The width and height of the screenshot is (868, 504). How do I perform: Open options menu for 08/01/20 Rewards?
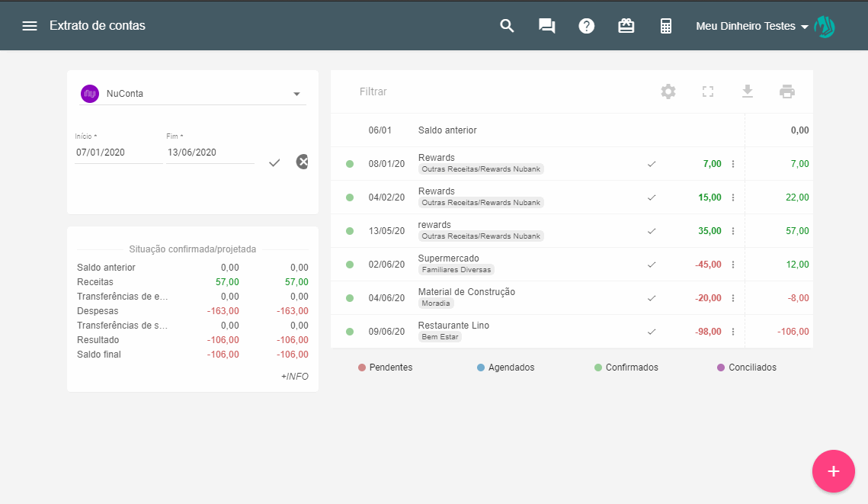(733, 164)
